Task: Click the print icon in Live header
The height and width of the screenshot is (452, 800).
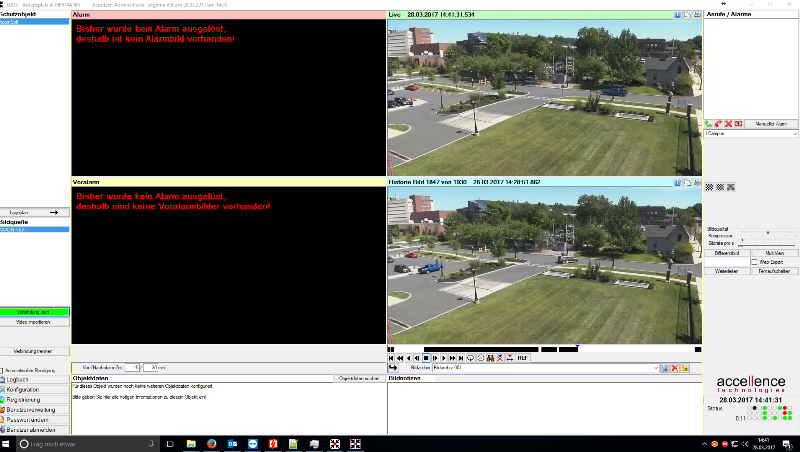Action: click(x=697, y=15)
